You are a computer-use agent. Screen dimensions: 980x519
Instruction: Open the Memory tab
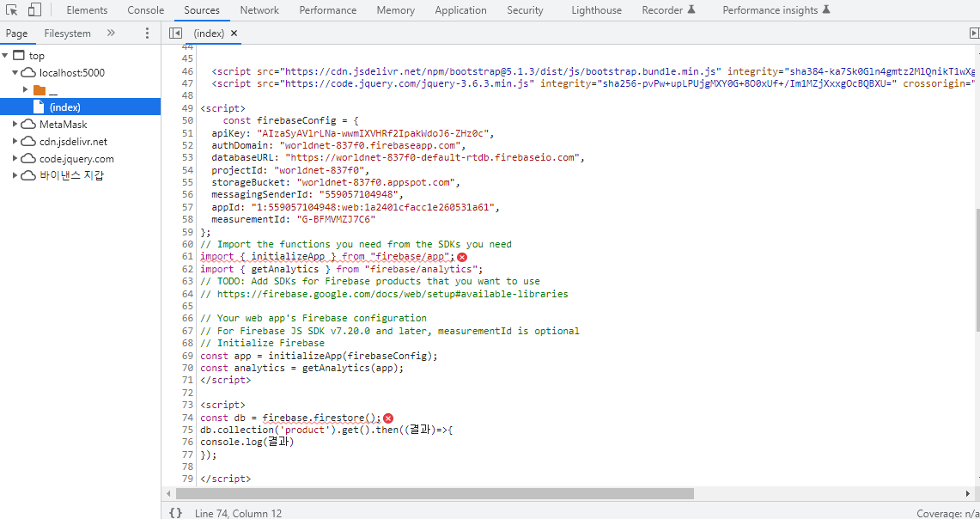pyautogui.click(x=396, y=10)
